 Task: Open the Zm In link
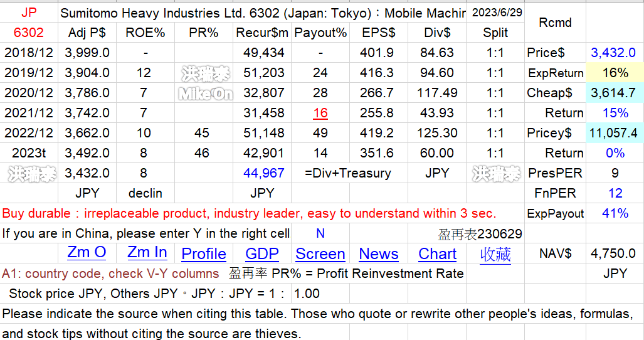[x=147, y=252]
